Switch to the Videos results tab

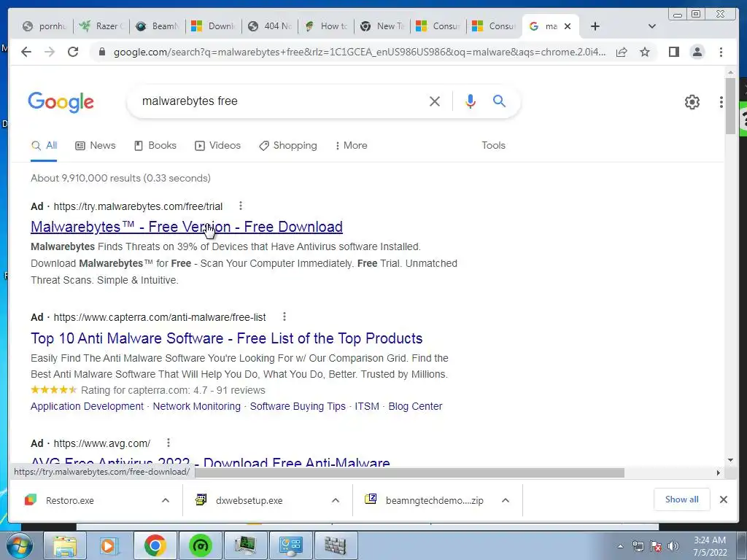[217, 145]
